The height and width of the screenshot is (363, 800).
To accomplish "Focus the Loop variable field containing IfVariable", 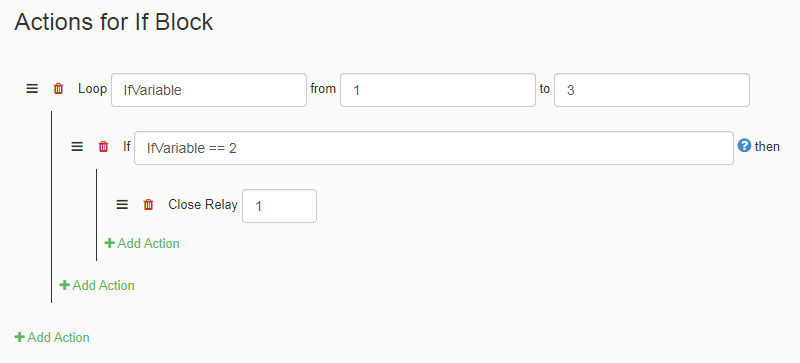I will 209,90.
